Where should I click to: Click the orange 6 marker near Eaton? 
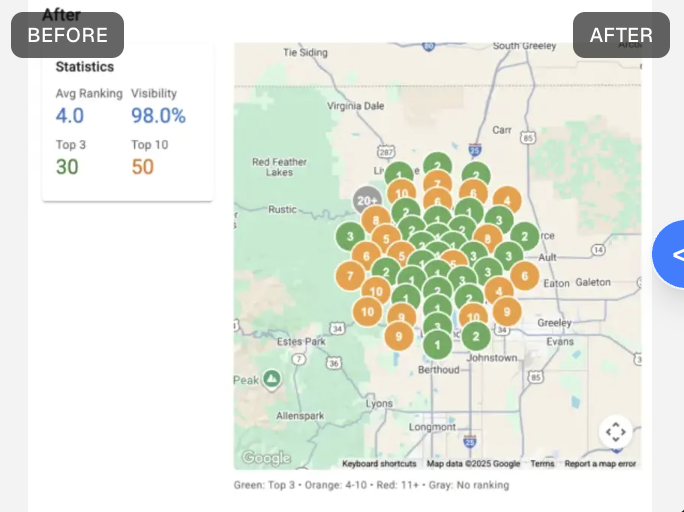click(524, 276)
